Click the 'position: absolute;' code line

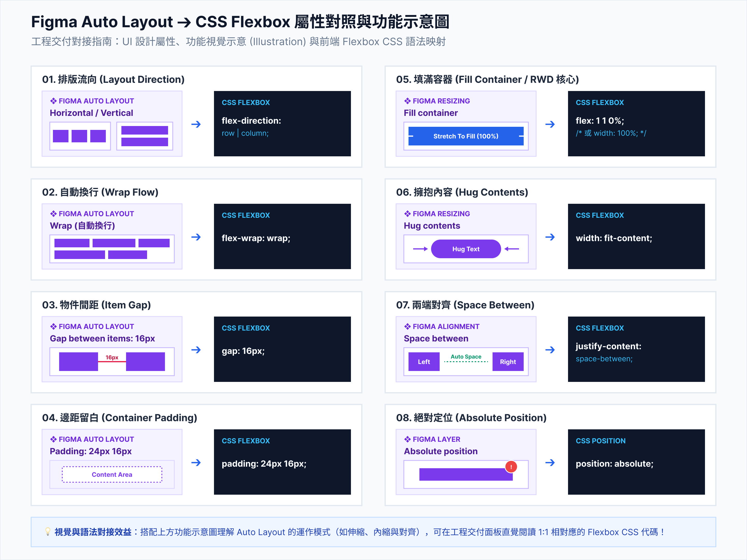615,464
